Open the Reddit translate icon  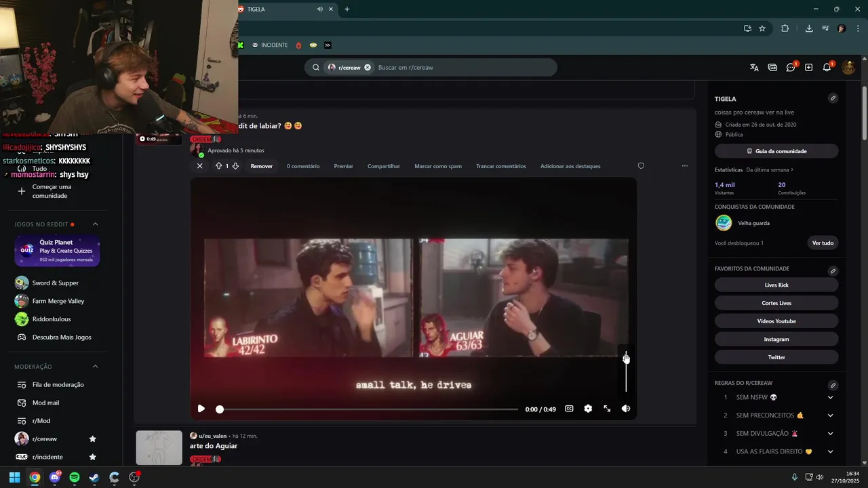pyautogui.click(x=754, y=67)
